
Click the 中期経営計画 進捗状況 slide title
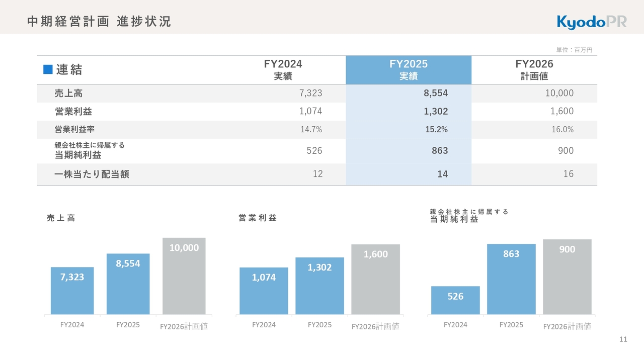pos(99,22)
